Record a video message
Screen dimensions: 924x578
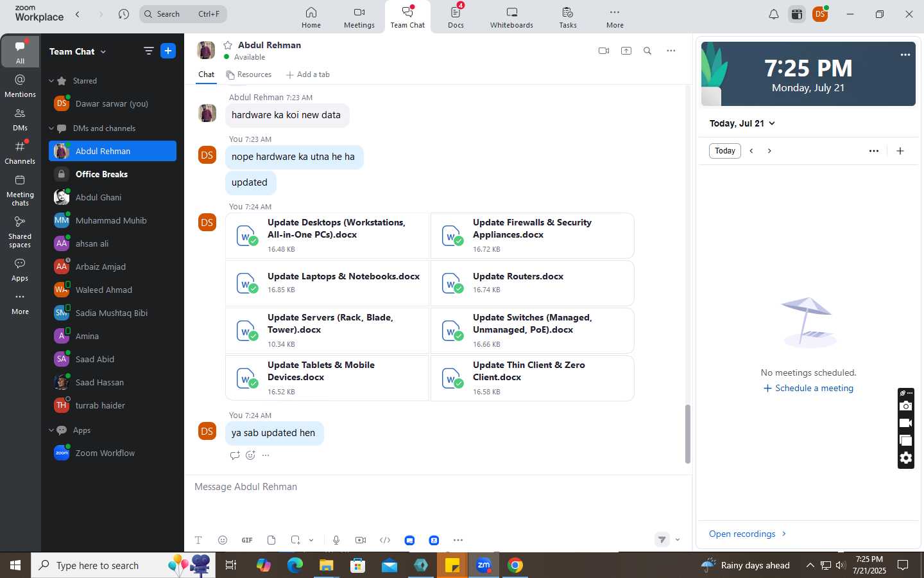click(361, 540)
